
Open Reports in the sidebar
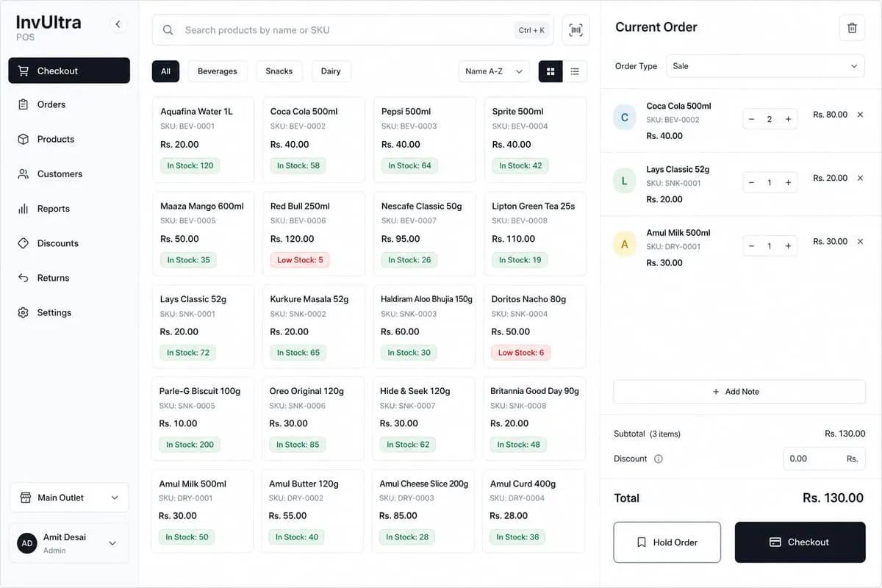click(69, 209)
